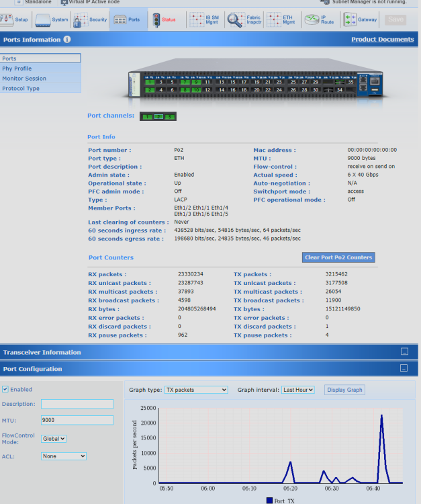The height and width of the screenshot is (504, 421).
Task: Click the Ports Information info icon
Action: 66,40
